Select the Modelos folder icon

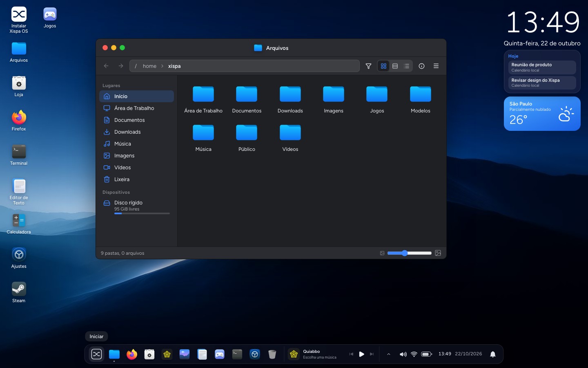(421, 94)
